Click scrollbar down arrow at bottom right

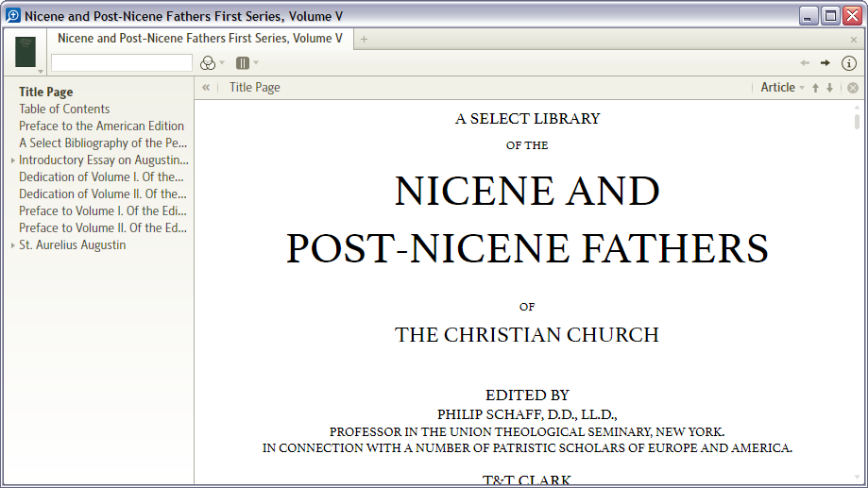857,478
